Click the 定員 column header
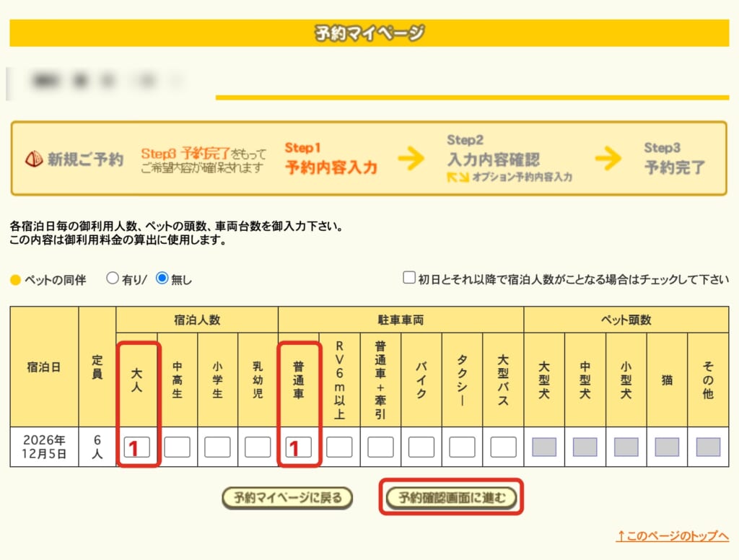The height and width of the screenshot is (560, 739). point(97,367)
